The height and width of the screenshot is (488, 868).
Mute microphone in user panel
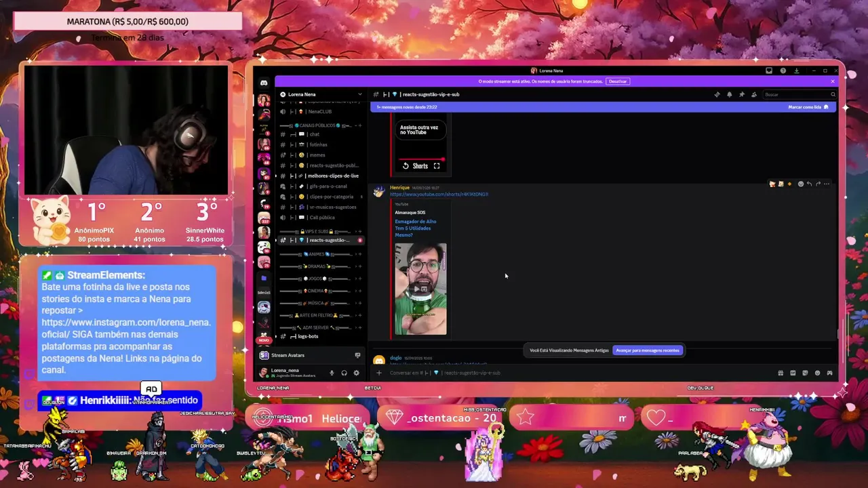point(332,373)
